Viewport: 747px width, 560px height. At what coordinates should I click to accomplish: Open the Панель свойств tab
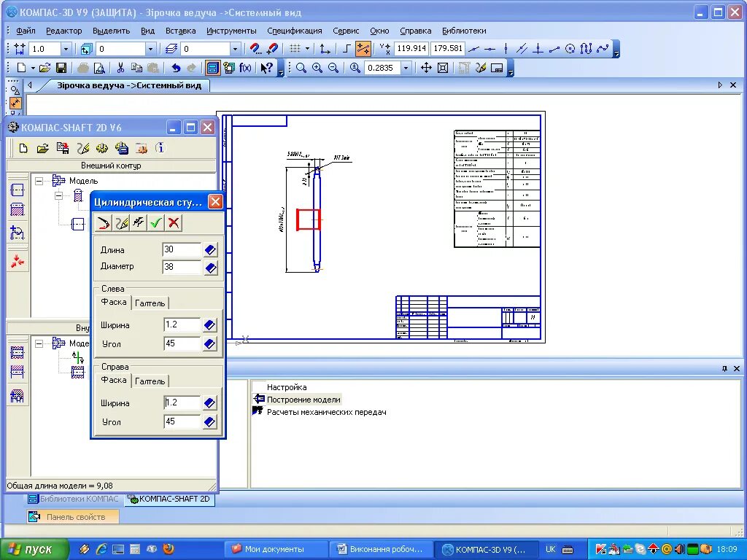(73, 517)
